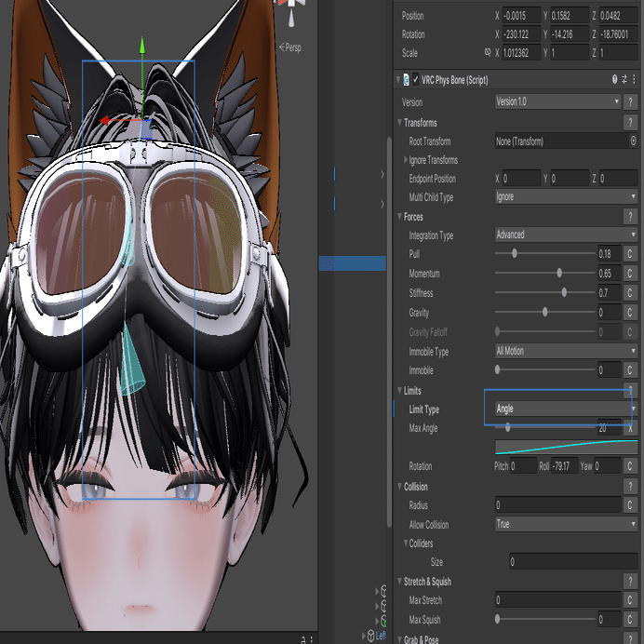
Task: Open the Max Angle curve editor field
Action: pyautogui.click(x=566, y=447)
